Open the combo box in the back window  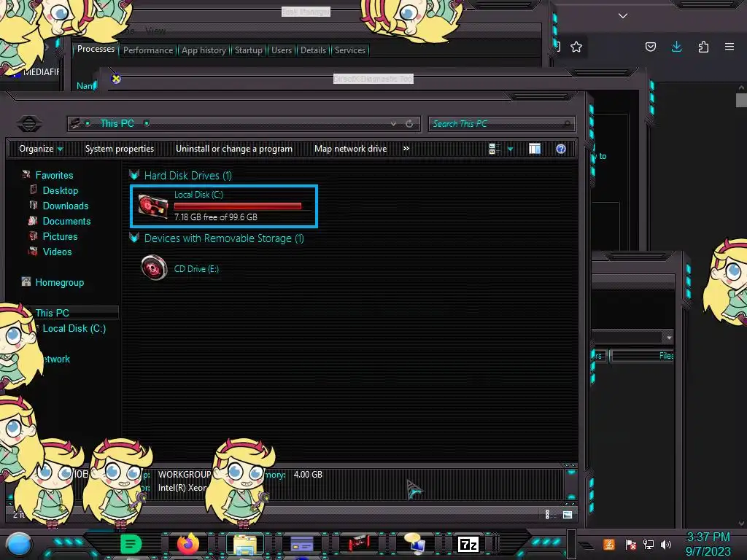tap(669, 338)
